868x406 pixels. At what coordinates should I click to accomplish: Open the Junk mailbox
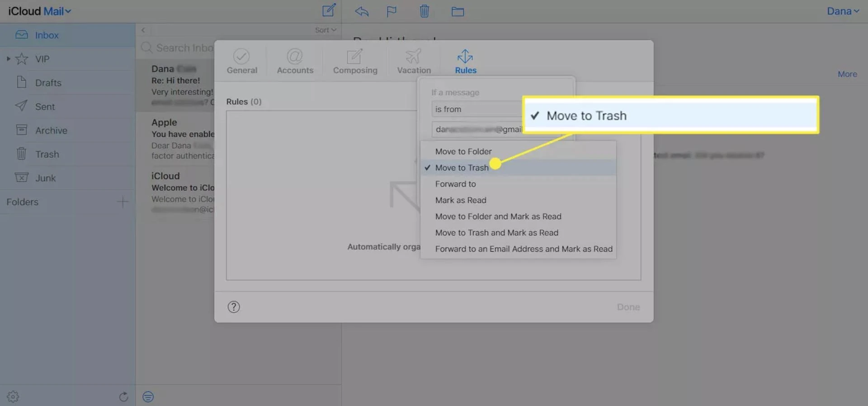click(67, 178)
